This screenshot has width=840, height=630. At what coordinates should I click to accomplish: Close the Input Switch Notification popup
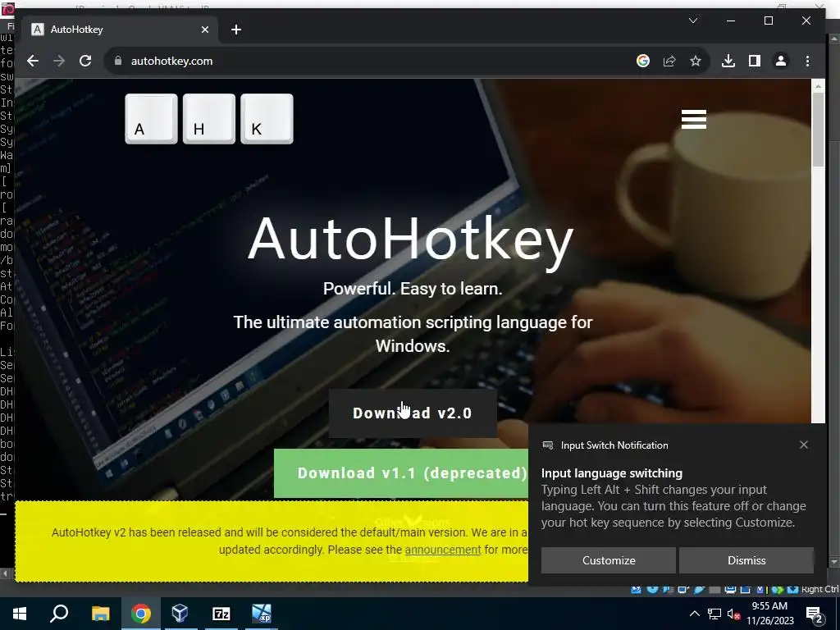(x=804, y=445)
